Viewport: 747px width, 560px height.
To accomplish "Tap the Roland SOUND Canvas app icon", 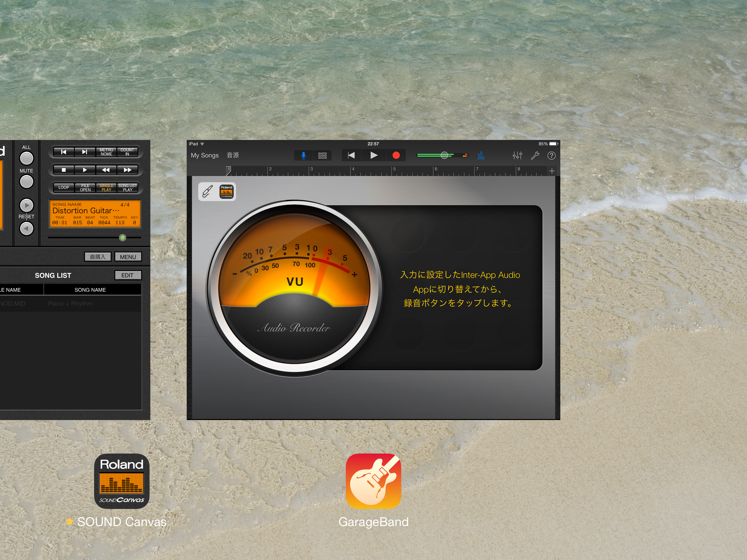I will (x=122, y=481).
